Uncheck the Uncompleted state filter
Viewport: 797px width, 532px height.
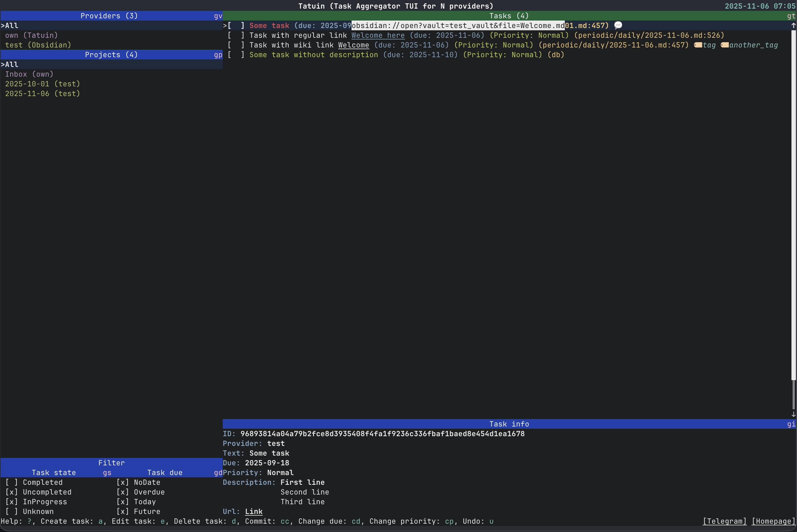point(12,492)
